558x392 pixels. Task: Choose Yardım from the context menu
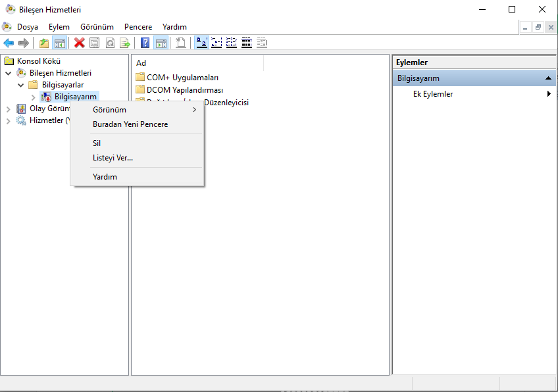tap(138, 176)
